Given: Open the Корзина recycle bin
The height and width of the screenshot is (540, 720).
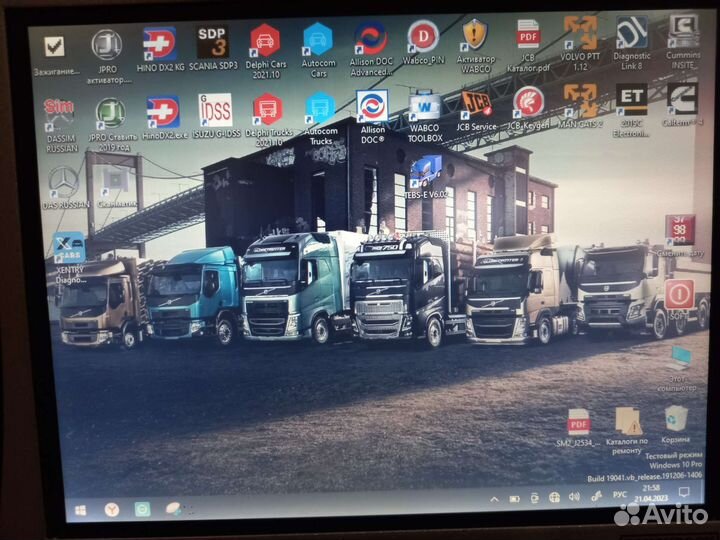Looking at the screenshot, I should (x=676, y=421).
